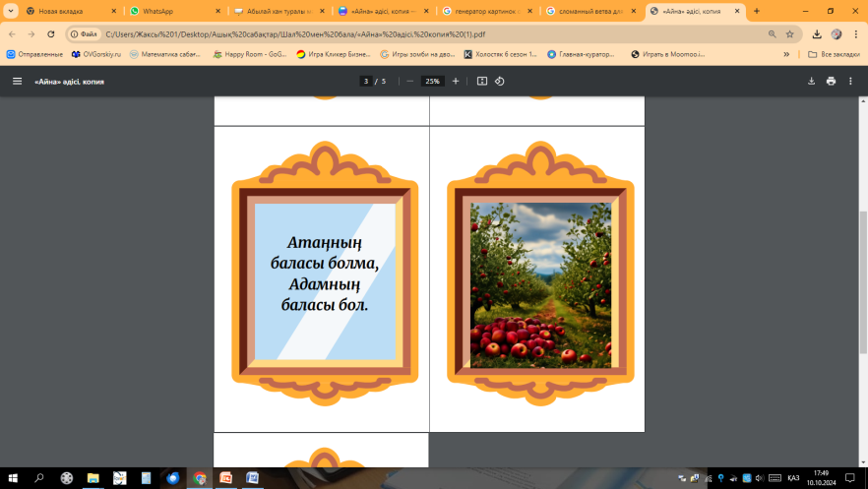Download the PDF from viewer toolbar
The height and width of the screenshot is (489, 868).
click(811, 82)
